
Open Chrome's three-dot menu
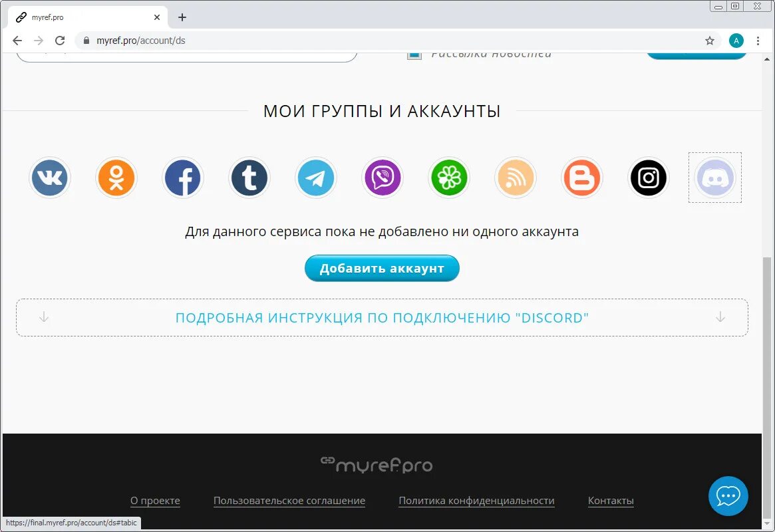pos(758,41)
